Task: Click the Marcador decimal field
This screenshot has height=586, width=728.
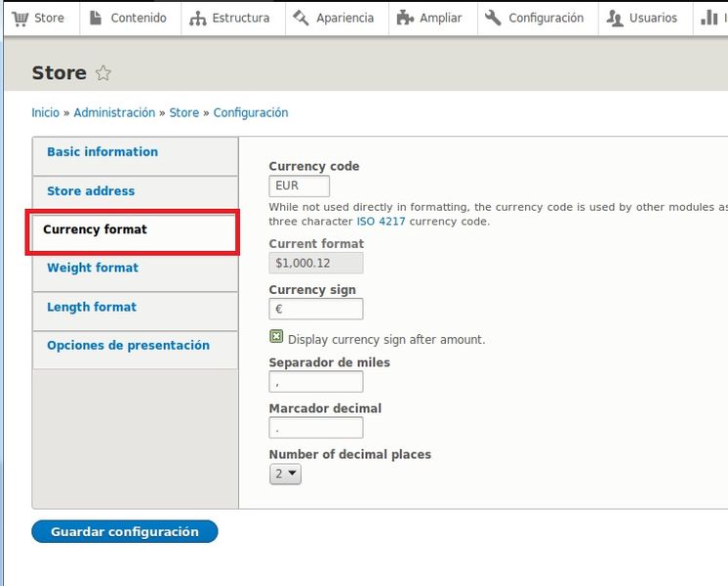Action: pyautogui.click(x=316, y=428)
